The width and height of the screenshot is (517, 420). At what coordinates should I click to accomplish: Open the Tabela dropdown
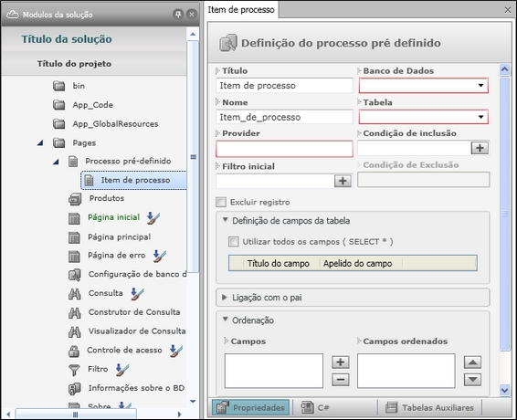click(x=481, y=117)
